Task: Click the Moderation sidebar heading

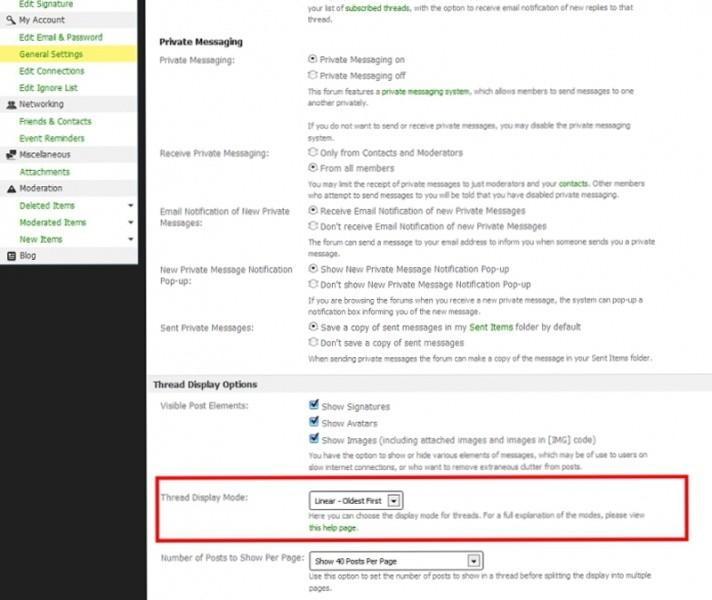Action: point(41,188)
